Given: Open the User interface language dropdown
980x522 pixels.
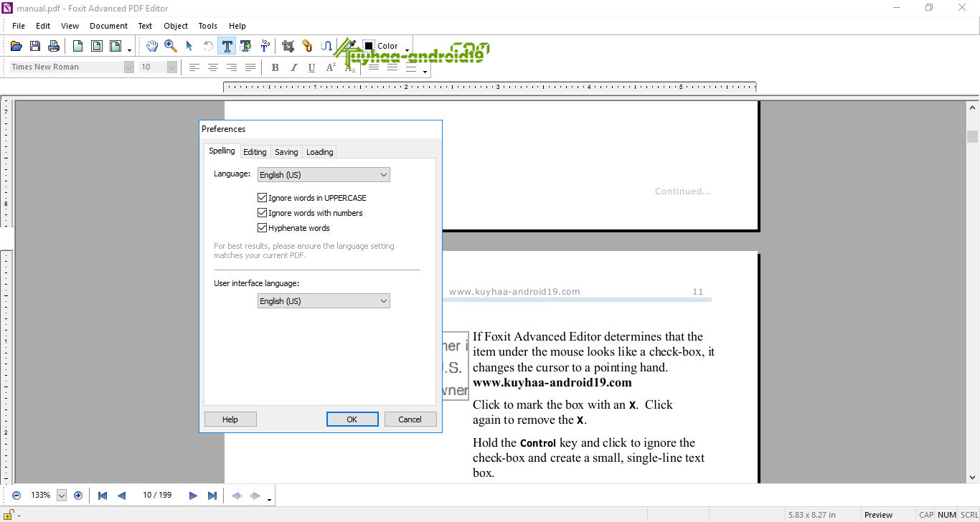Looking at the screenshot, I should point(324,301).
